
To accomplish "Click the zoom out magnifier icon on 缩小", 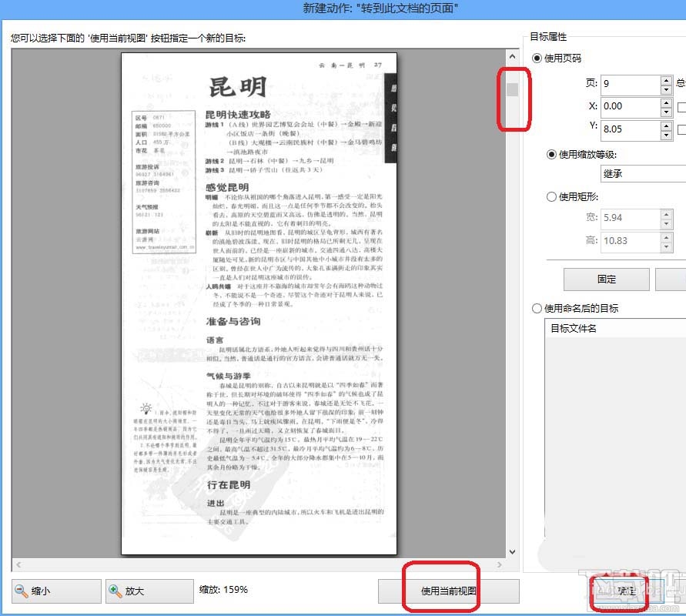I will (20, 591).
